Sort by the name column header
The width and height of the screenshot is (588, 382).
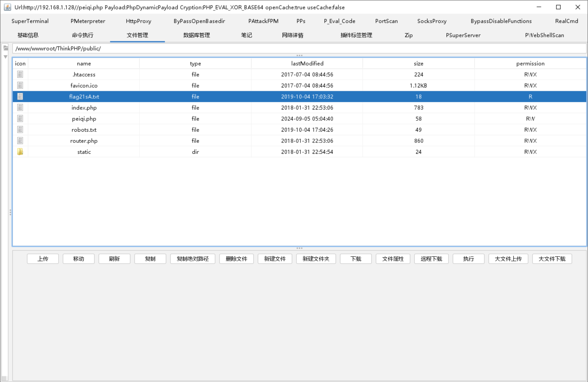84,64
